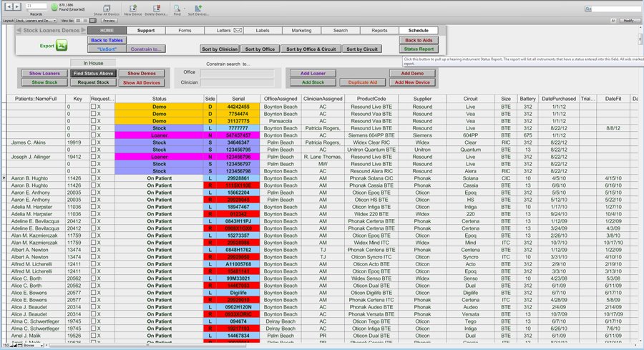Click the Request Stock button
Viewport: 644px width, 350px height.
[93, 82]
